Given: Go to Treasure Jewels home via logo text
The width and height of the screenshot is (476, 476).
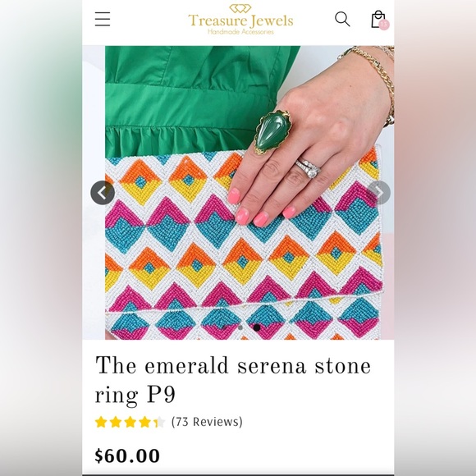Looking at the screenshot, I should (x=240, y=21).
